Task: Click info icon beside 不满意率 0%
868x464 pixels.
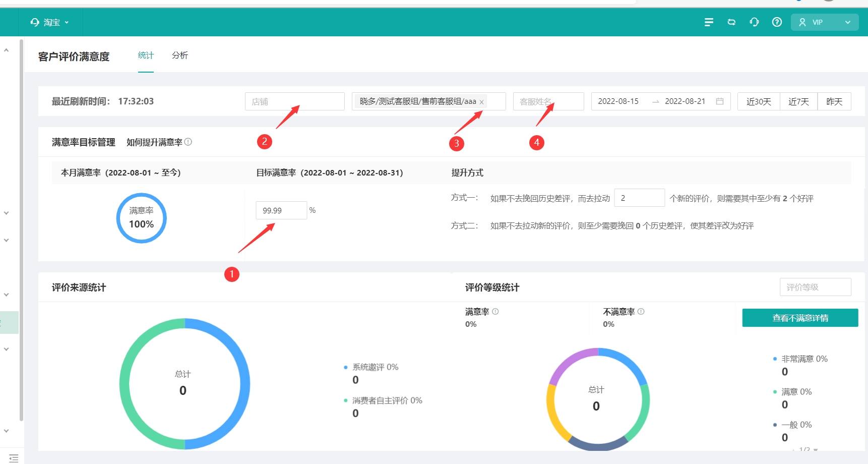Action: point(641,312)
